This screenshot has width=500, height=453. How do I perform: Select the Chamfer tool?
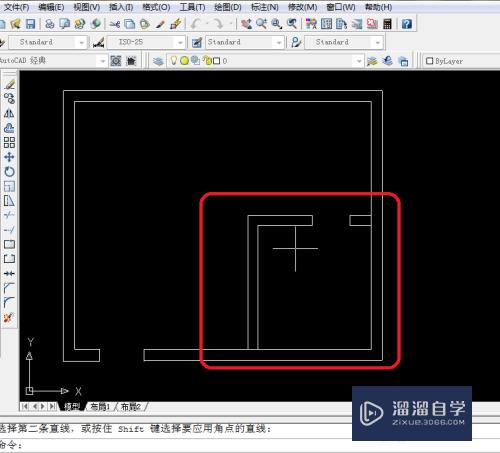tap(9, 288)
